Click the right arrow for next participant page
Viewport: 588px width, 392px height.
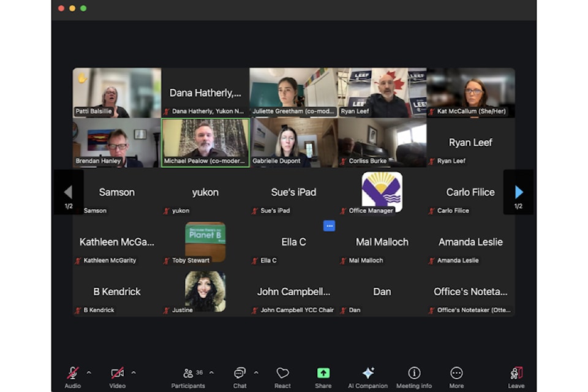pyautogui.click(x=518, y=192)
